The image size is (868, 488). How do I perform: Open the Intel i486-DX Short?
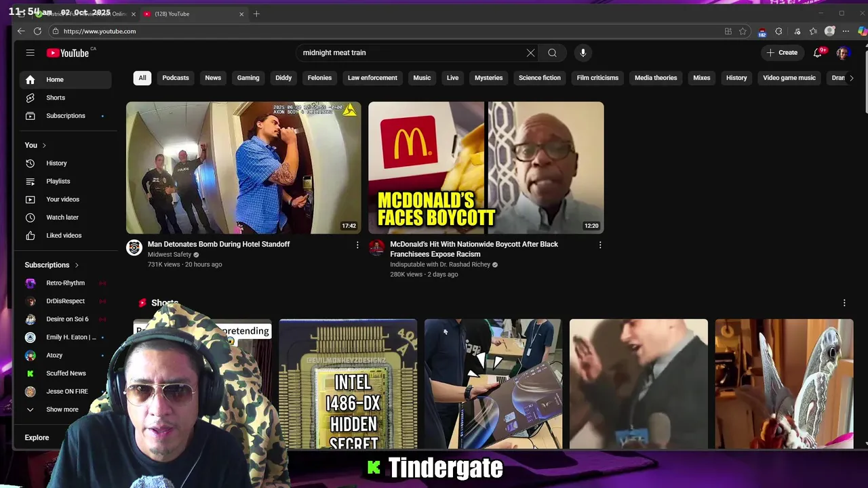coord(348,384)
